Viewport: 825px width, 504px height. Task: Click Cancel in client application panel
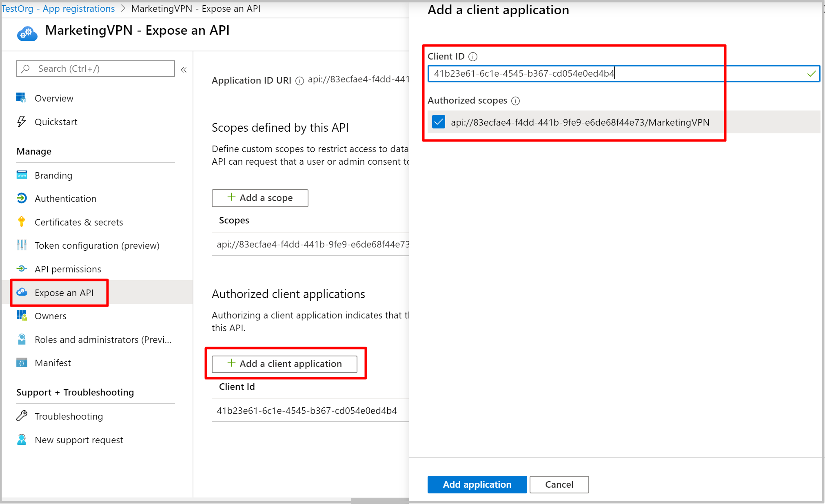[559, 484]
